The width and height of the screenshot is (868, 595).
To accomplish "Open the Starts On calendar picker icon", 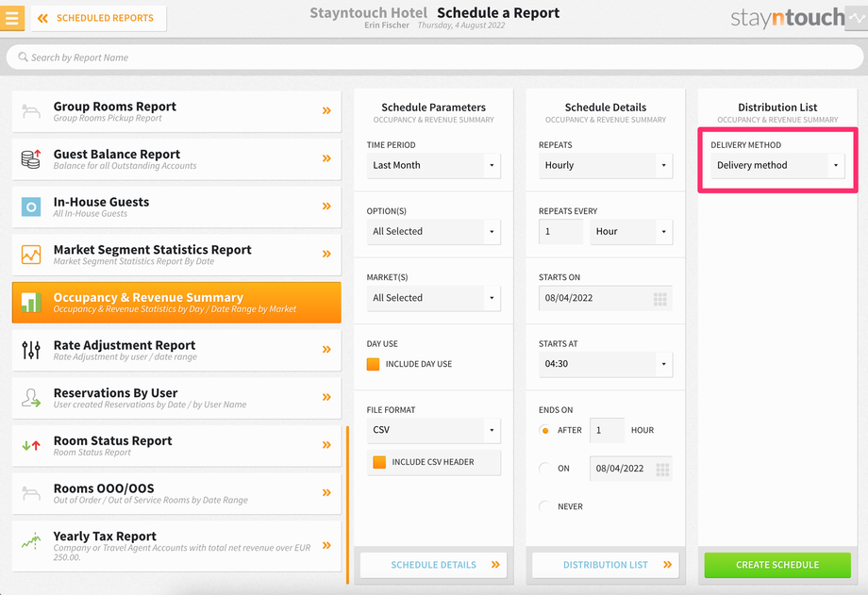I will coord(659,299).
